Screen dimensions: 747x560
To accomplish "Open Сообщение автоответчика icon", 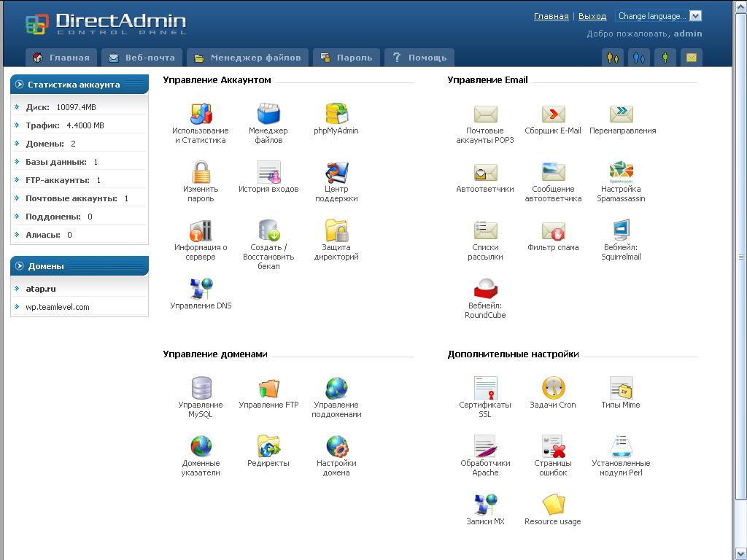I will (x=553, y=172).
